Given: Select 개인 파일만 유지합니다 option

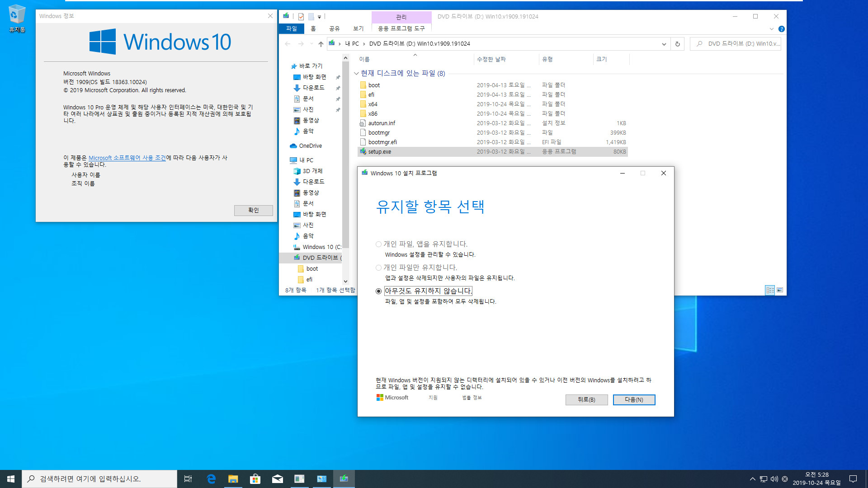Looking at the screenshot, I should pyautogui.click(x=416, y=267).
